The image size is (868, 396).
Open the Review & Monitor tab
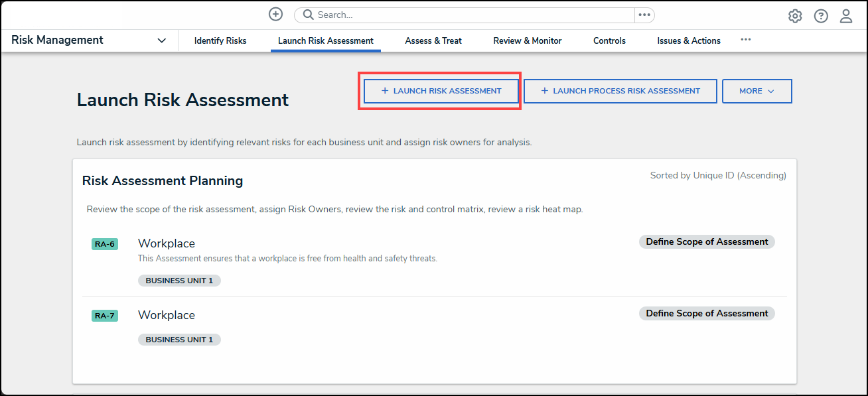point(528,40)
